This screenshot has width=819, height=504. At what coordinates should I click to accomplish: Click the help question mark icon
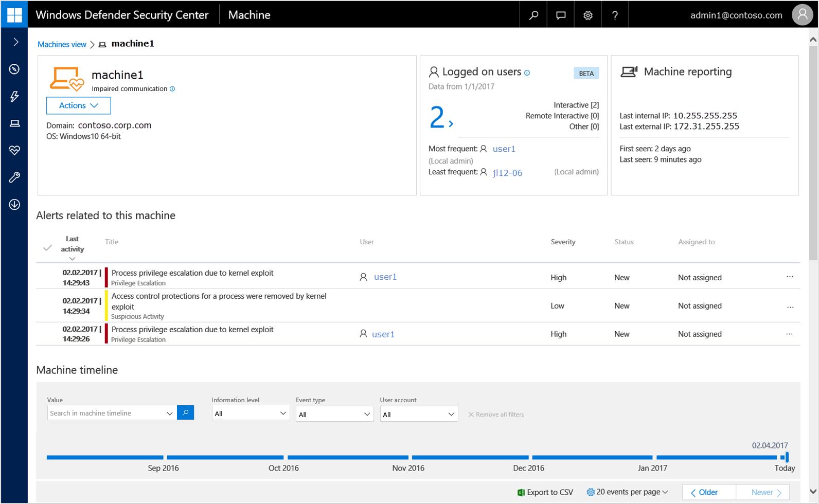click(x=615, y=15)
